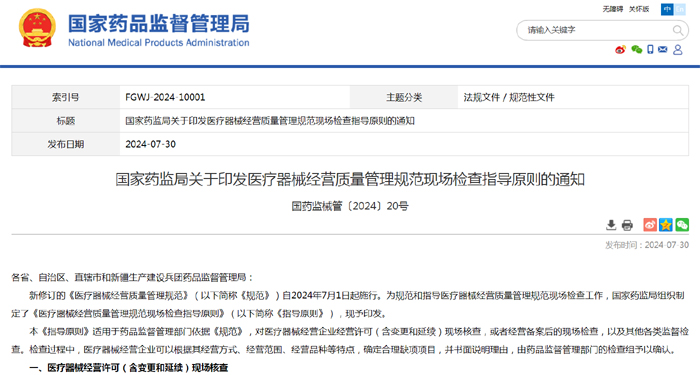Viewport: 700px width, 375px height.
Task: Open 无障碍 accessibility mode
Action: pos(612,9)
